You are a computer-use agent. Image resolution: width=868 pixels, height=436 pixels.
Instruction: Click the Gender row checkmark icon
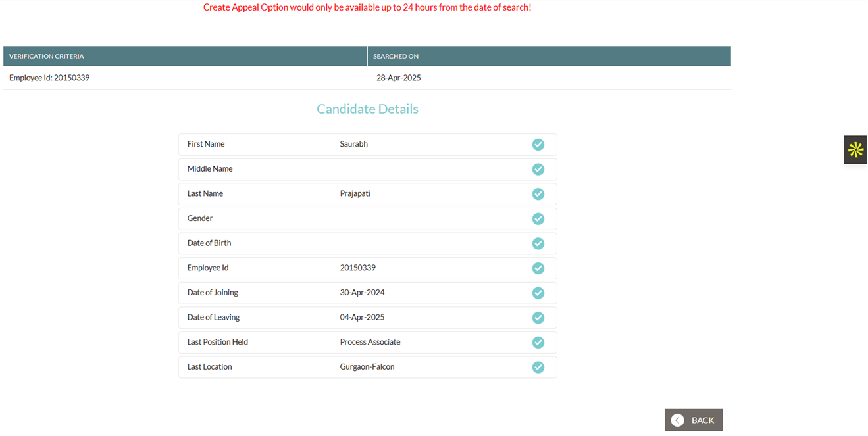538,219
